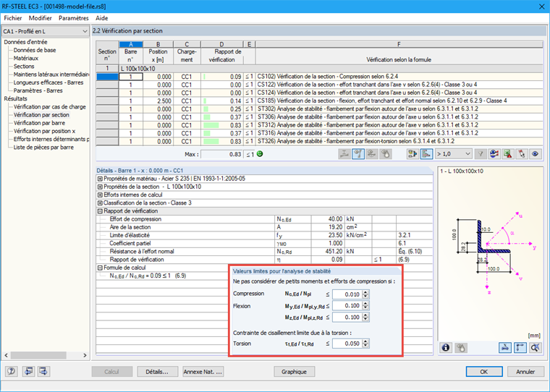Select Sections in navigation tree
Screen dimensions: 550x392
(24, 67)
